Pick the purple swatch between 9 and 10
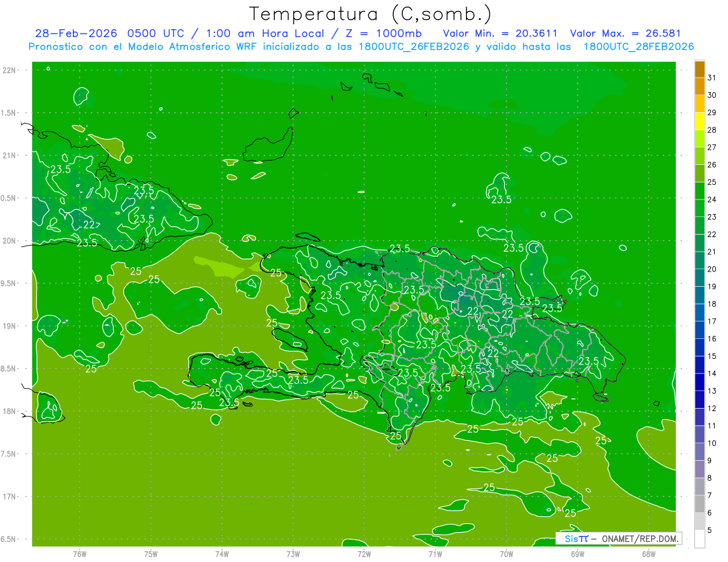728x562 pixels. point(699,452)
